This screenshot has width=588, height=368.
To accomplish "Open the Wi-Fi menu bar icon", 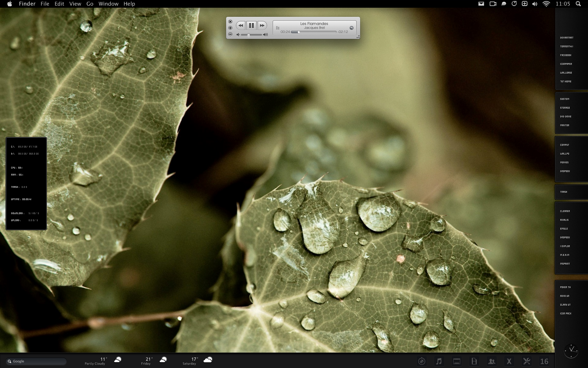I will 546,4.
